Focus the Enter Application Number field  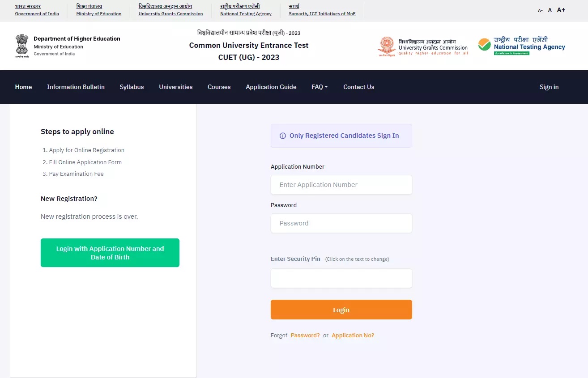pos(341,185)
